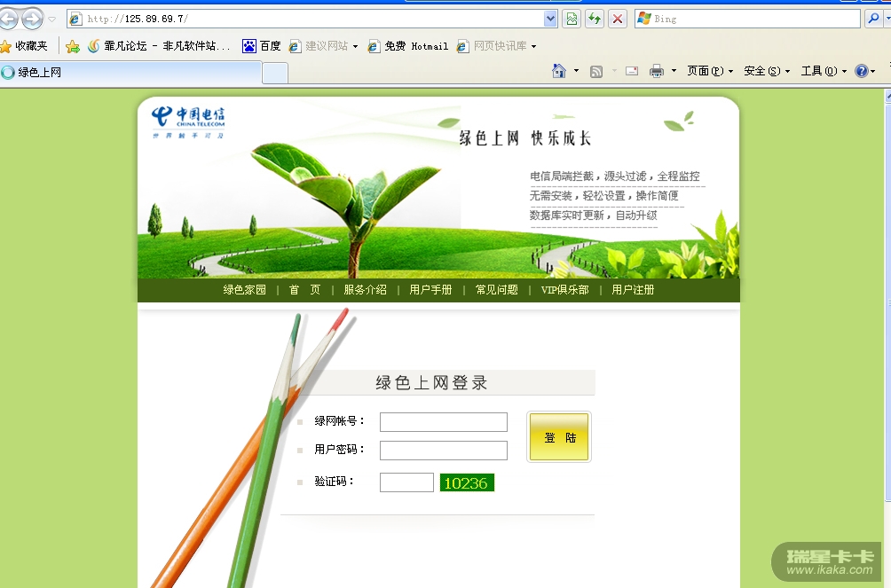Open the recent pages dropdown beside Forward

point(52,20)
